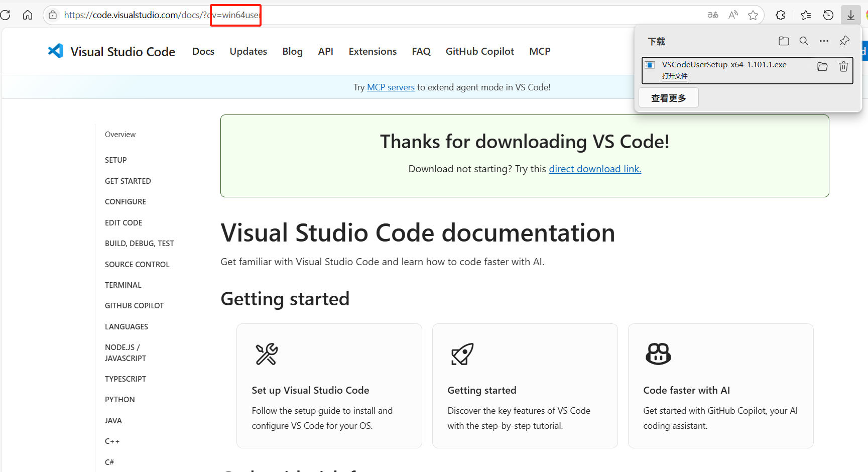The height and width of the screenshot is (472, 868).
Task: View site information lock icon
Action: [53, 15]
